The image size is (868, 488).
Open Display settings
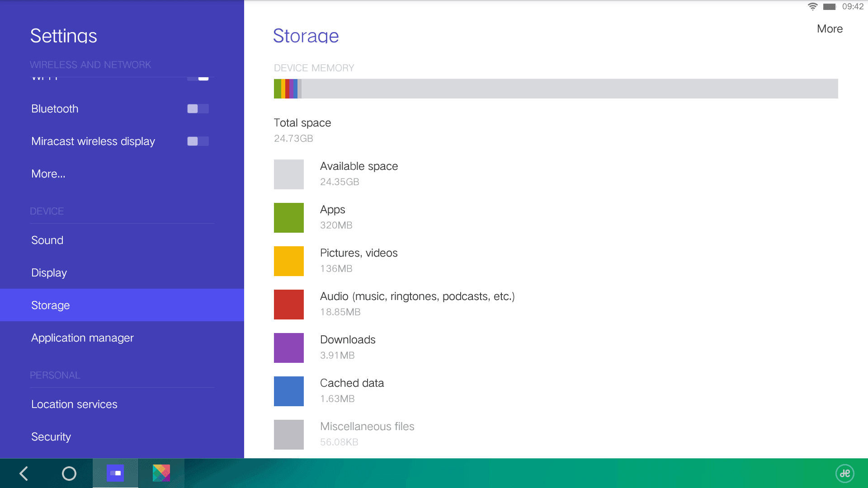tap(122, 273)
